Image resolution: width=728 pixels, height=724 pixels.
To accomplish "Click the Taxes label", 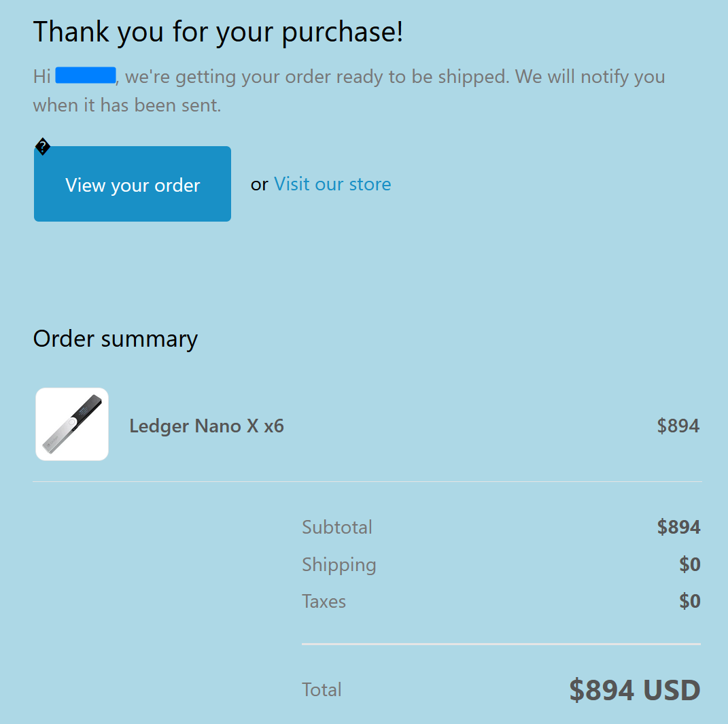I will click(324, 602).
